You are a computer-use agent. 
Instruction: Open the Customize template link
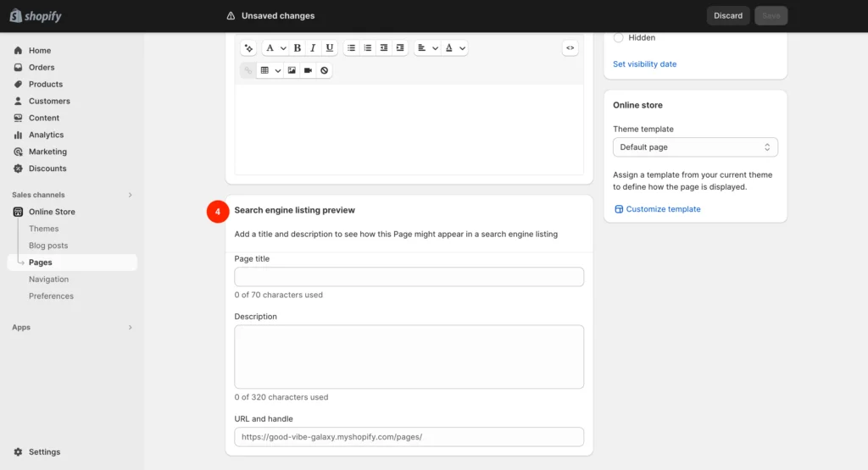[663, 209]
